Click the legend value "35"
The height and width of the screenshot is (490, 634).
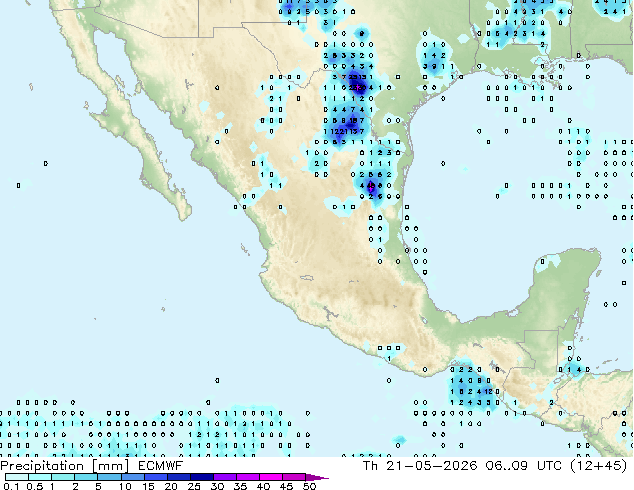240,486
